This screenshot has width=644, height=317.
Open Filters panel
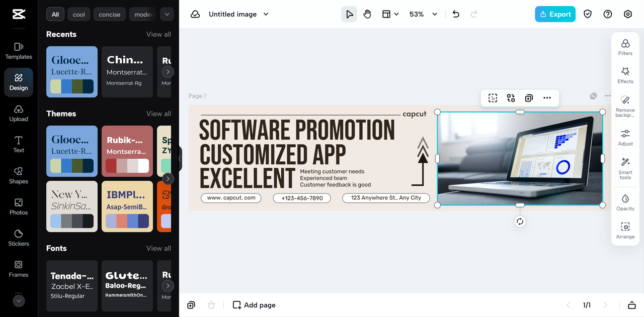coord(625,47)
